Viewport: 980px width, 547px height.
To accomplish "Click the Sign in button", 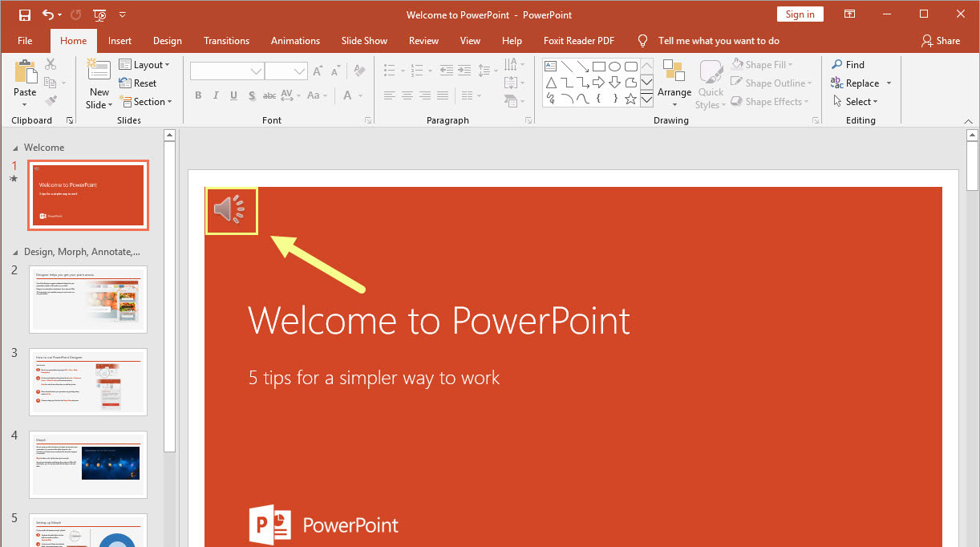I will click(x=800, y=14).
